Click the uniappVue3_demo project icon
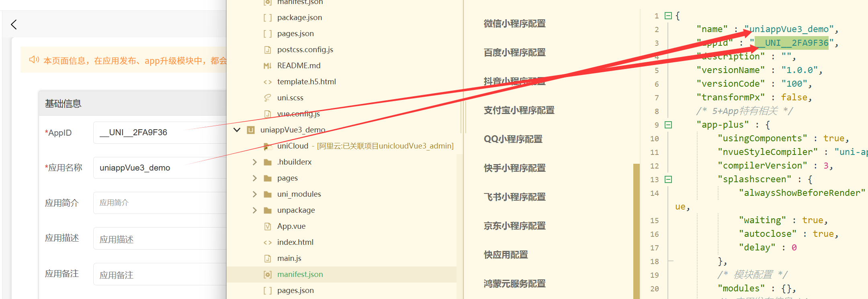This screenshot has width=868, height=299. click(x=251, y=130)
